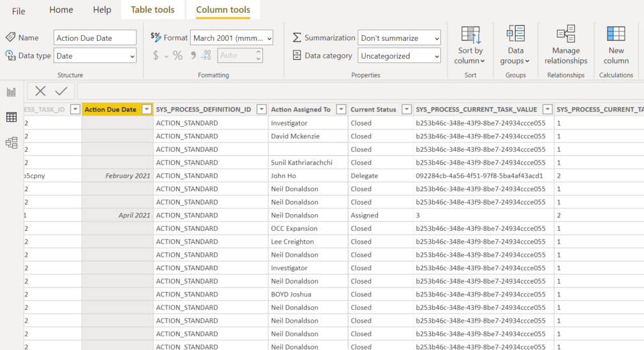
Task: Open Current Status column filter arrow
Action: click(x=406, y=109)
